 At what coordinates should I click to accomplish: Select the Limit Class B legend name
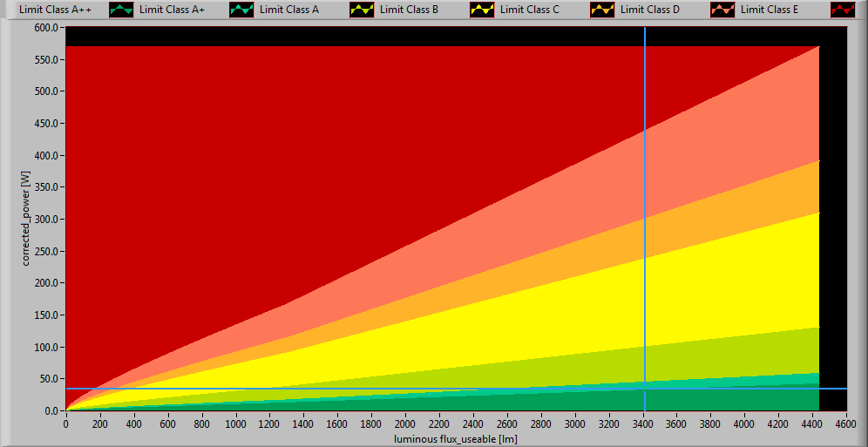click(x=410, y=10)
